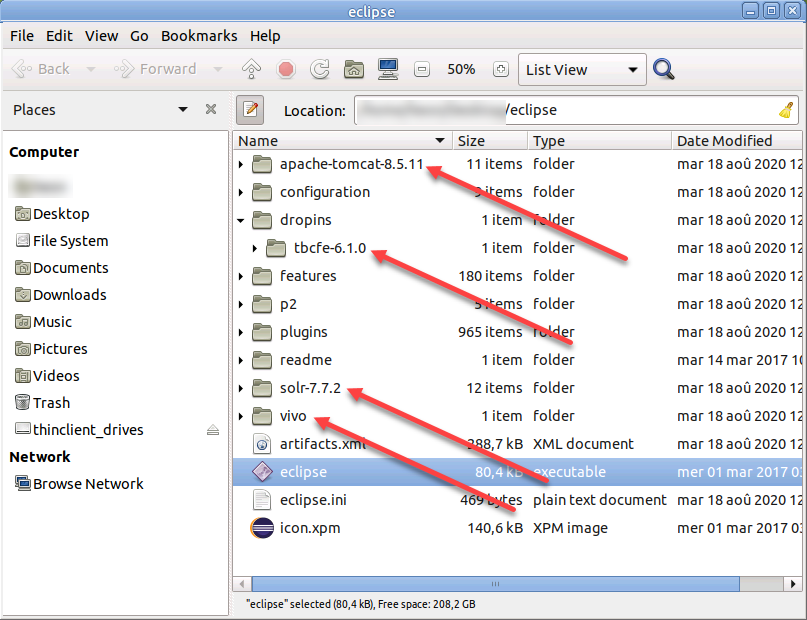Viewport: 807px width, 620px height.
Task: Expand the plugins folder
Action: (x=241, y=332)
